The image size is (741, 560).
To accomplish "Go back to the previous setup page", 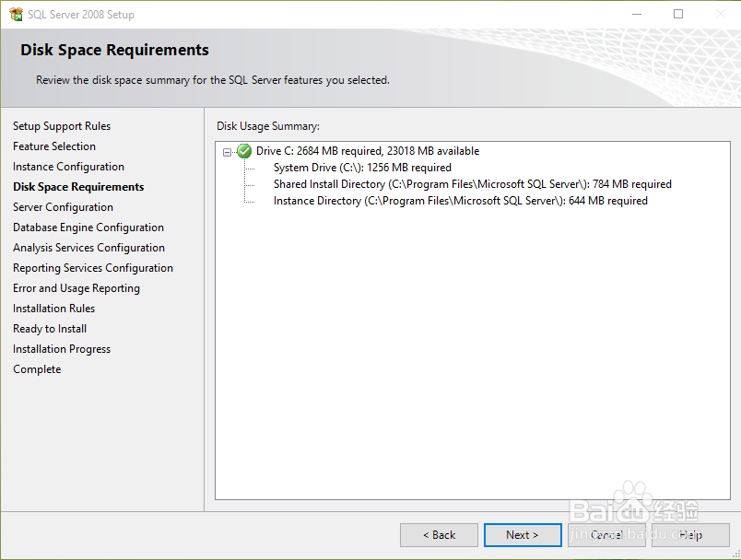I will coord(439,535).
